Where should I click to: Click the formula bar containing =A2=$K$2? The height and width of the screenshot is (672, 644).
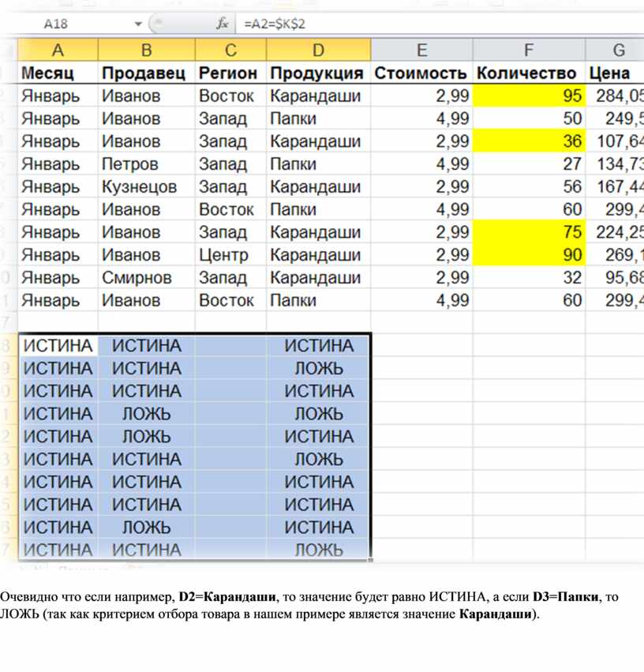(440, 24)
